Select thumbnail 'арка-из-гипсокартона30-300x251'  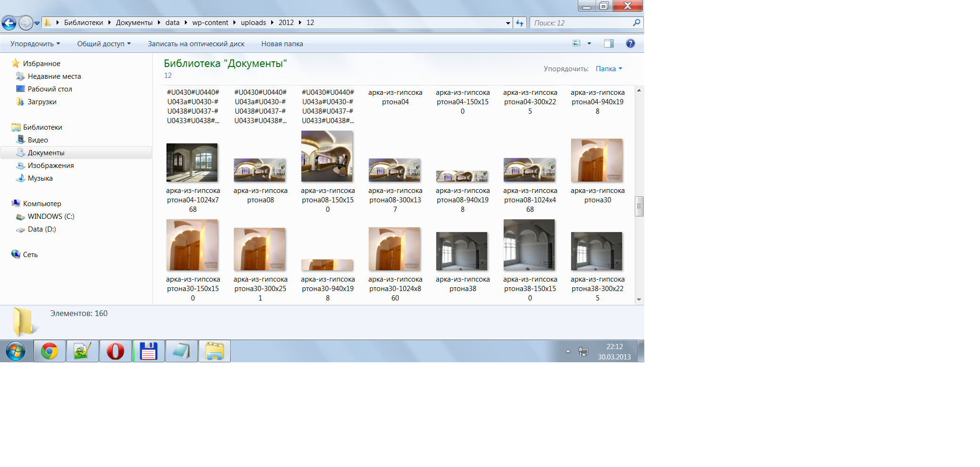pyautogui.click(x=259, y=249)
